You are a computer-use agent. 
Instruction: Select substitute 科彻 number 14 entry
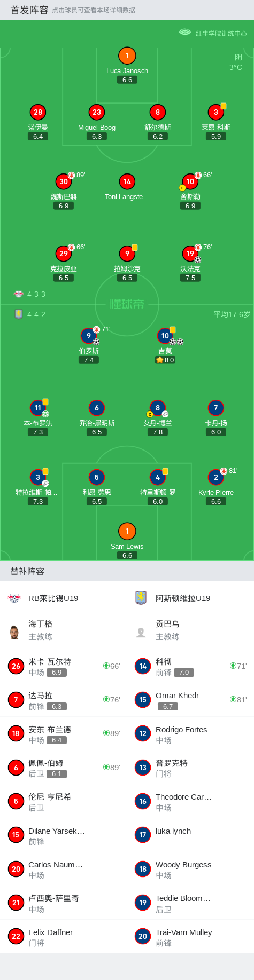tap(190, 666)
